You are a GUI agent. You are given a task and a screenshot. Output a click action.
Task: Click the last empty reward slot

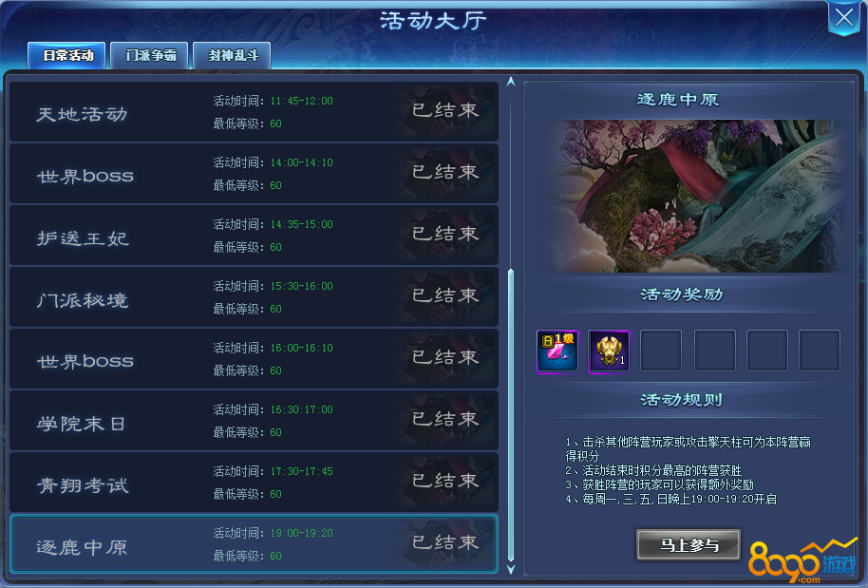820,351
